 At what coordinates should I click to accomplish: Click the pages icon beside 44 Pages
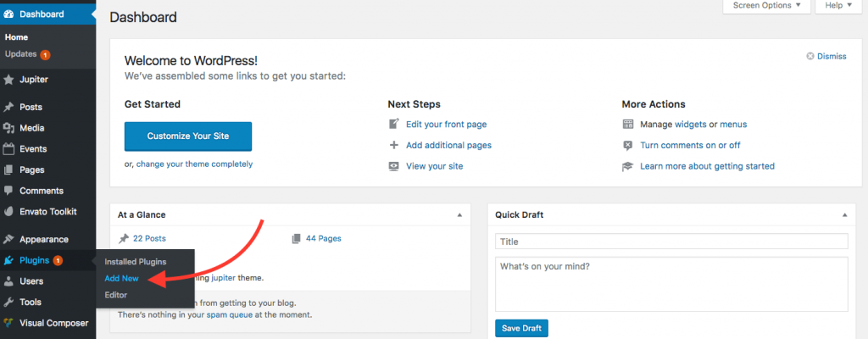[x=297, y=239]
